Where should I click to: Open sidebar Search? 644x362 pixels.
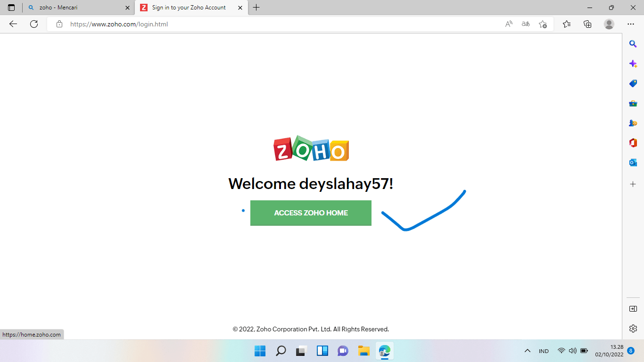633,44
